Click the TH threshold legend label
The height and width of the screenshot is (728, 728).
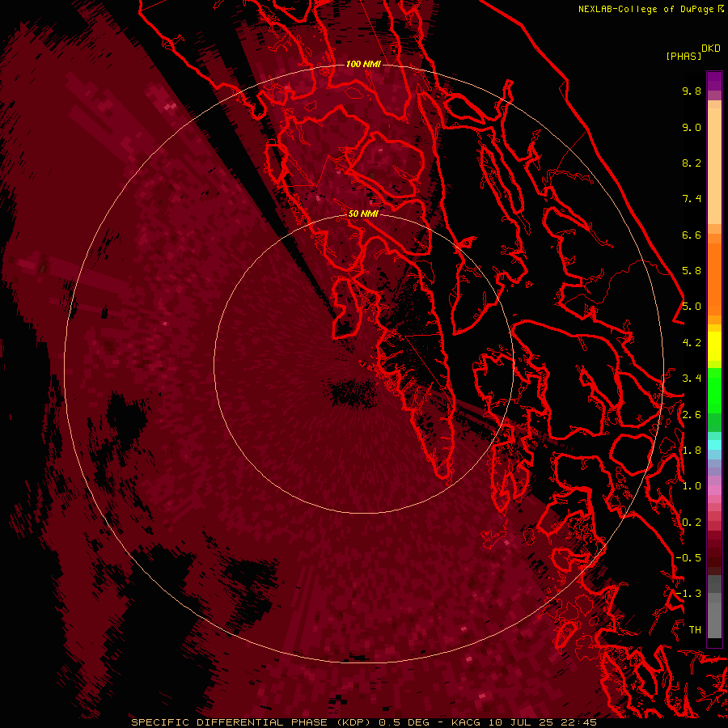click(x=695, y=630)
